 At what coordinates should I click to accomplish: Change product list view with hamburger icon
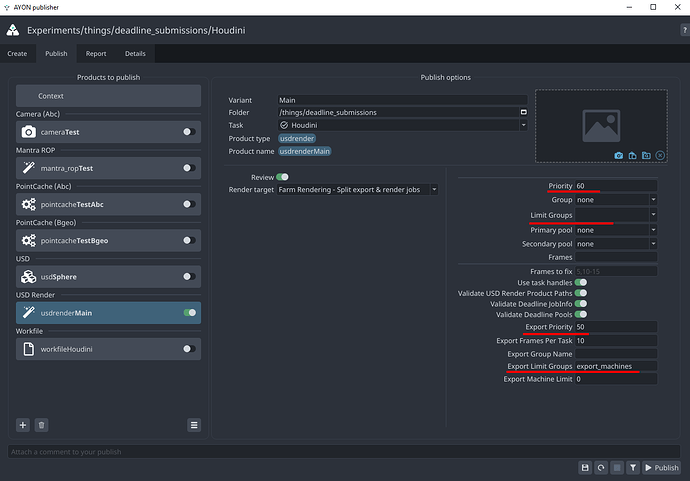tap(194, 425)
